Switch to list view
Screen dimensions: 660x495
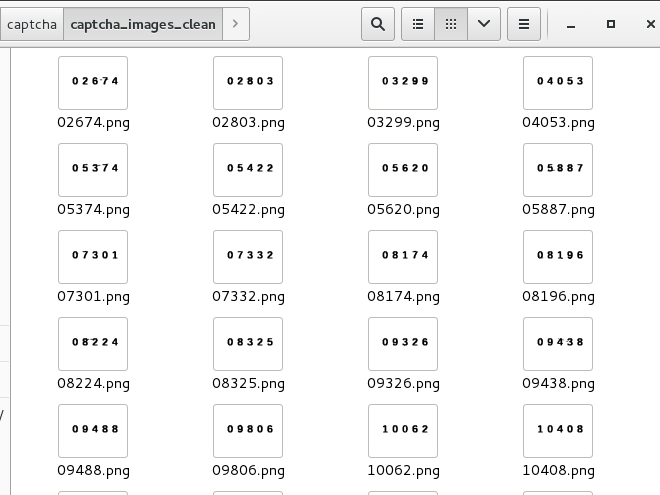click(x=418, y=24)
